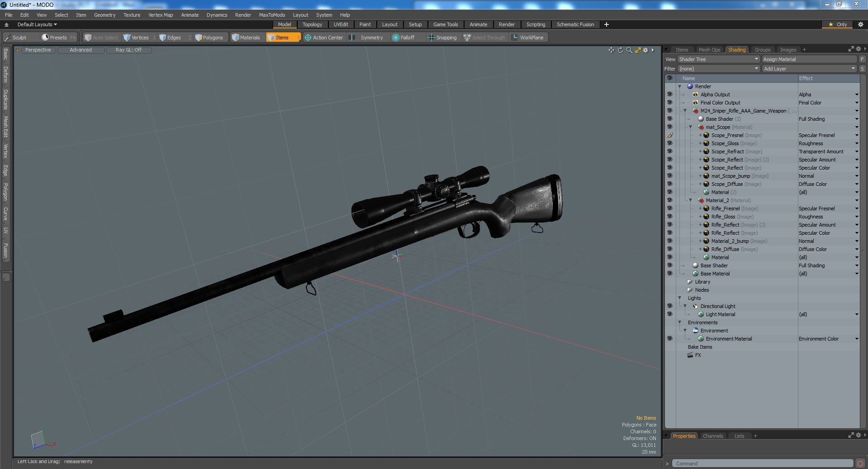Hide the mat_Scope material group

pyautogui.click(x=669, y=127)
